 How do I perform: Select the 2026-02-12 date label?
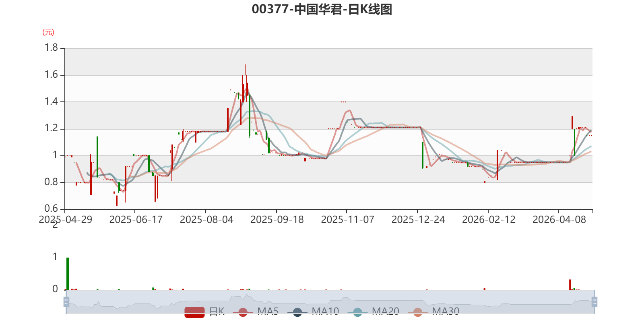pos(489,220)
